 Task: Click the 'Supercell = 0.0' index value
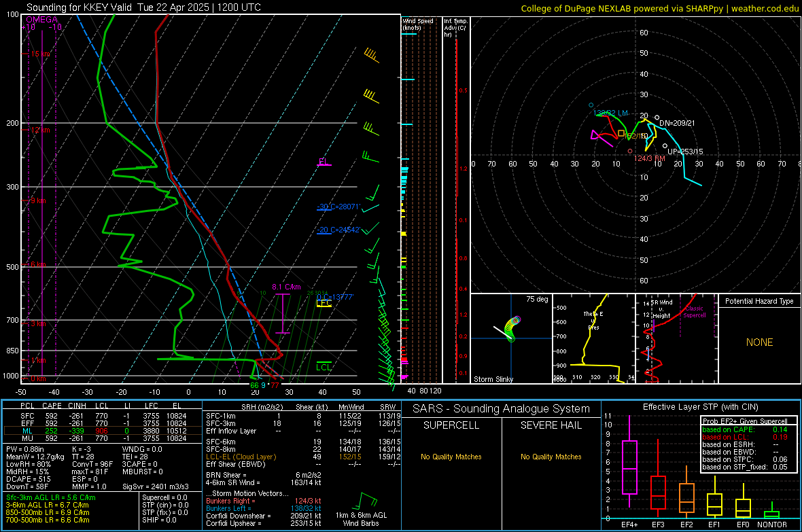(164, 498)
